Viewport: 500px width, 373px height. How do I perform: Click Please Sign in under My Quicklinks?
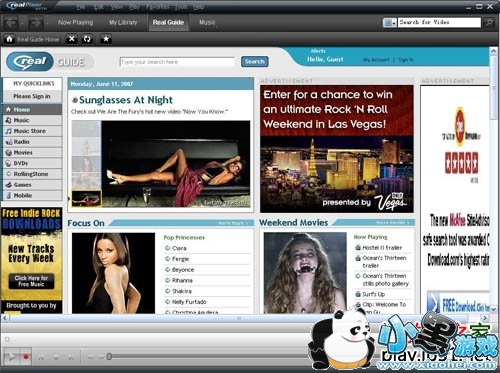[32, 96]
